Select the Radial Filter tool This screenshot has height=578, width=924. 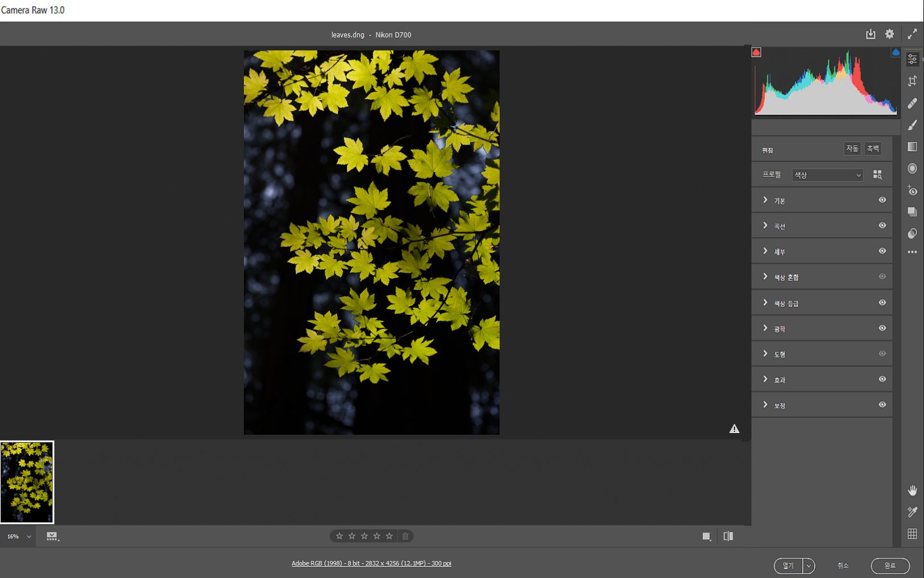pyautogui.click(x=912, y=168)
